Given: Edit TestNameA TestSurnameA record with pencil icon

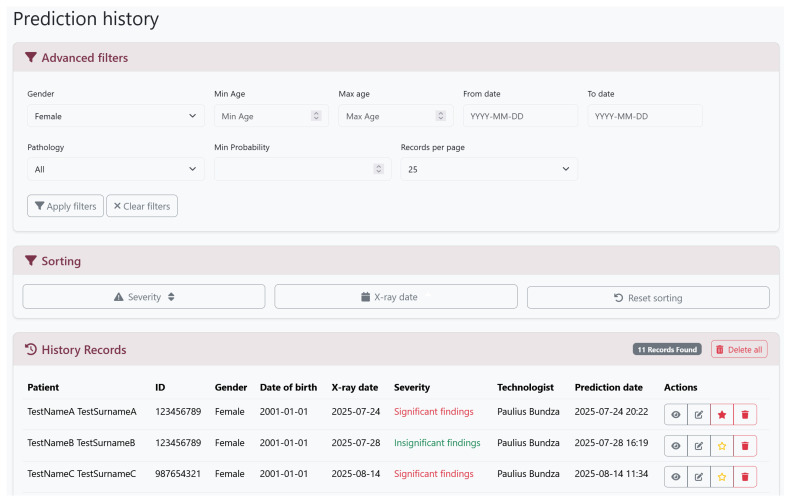Looking at the screenshot, I should pyautogui.click(x=699, y=415).
